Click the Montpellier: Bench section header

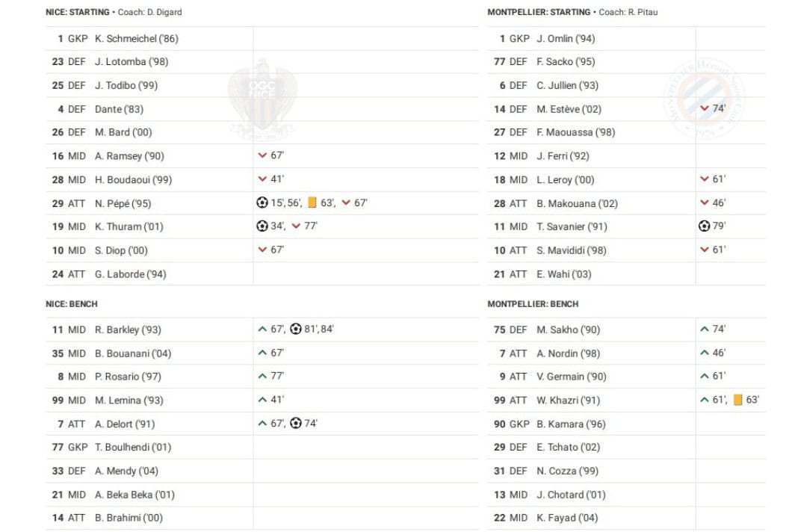tap(533, 304)
